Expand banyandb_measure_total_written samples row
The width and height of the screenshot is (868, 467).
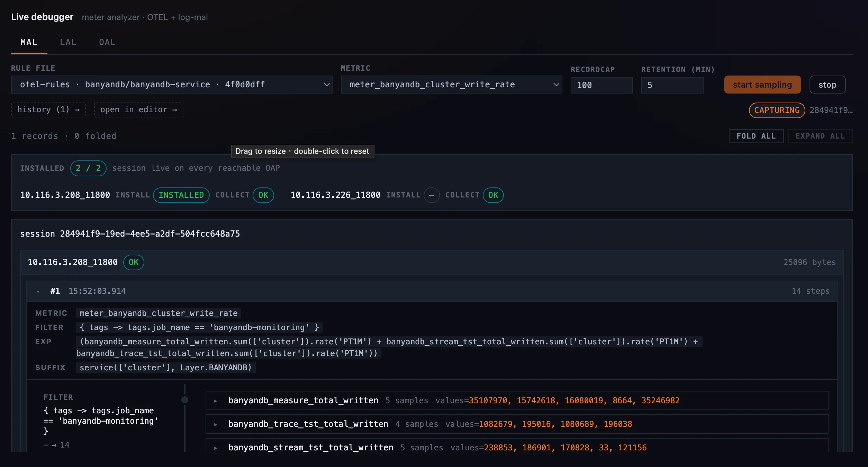517,400
